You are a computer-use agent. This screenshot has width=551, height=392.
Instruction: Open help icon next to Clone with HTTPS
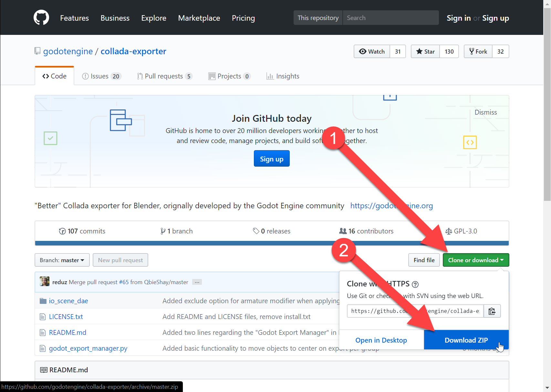415,284
